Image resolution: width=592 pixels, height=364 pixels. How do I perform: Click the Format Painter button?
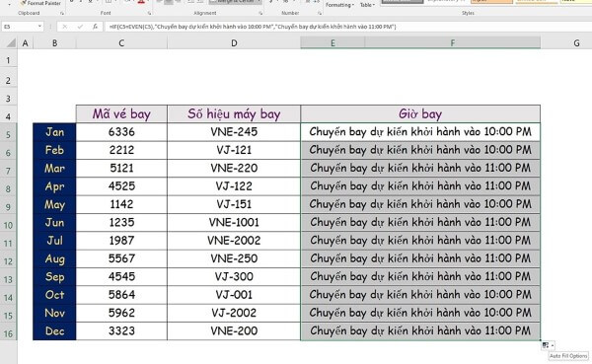[40, 3]
